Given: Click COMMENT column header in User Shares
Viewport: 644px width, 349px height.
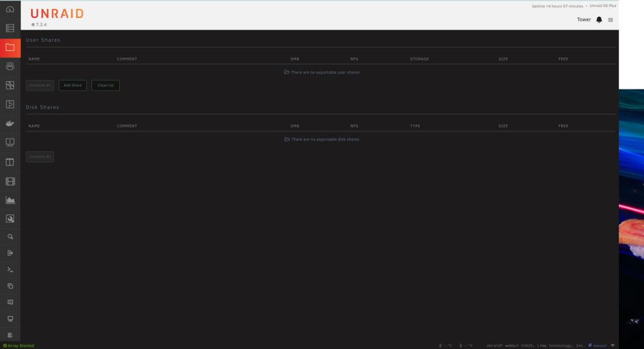Looking at the screenshot, I should point(127,59).
